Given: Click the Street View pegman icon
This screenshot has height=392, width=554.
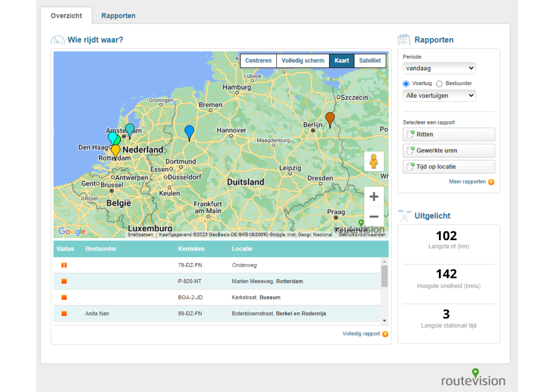Looking at the screenshot, I should [x=374, y=161].
